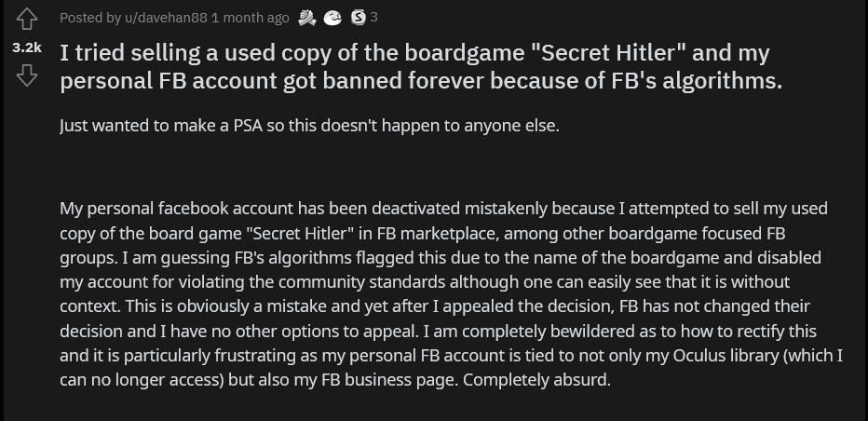Click the 1 month ago timestamp
The width and height of the screenshot is (868, 421).
(251, 18)
